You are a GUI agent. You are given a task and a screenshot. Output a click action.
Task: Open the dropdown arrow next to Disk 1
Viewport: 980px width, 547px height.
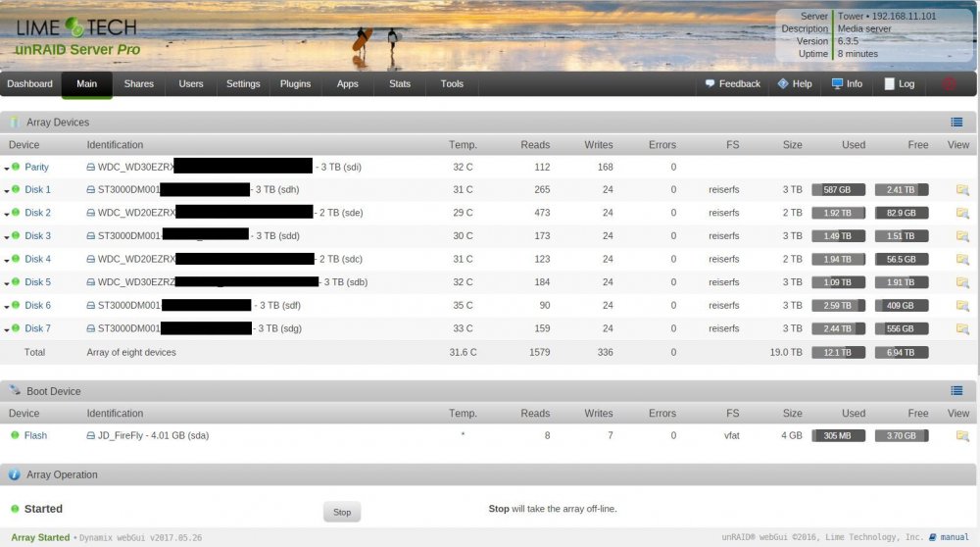point(7,191)
